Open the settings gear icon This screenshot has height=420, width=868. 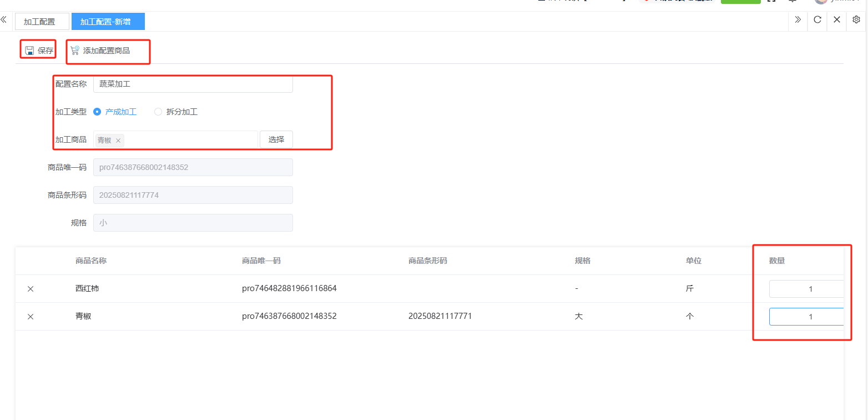(856, 20)
